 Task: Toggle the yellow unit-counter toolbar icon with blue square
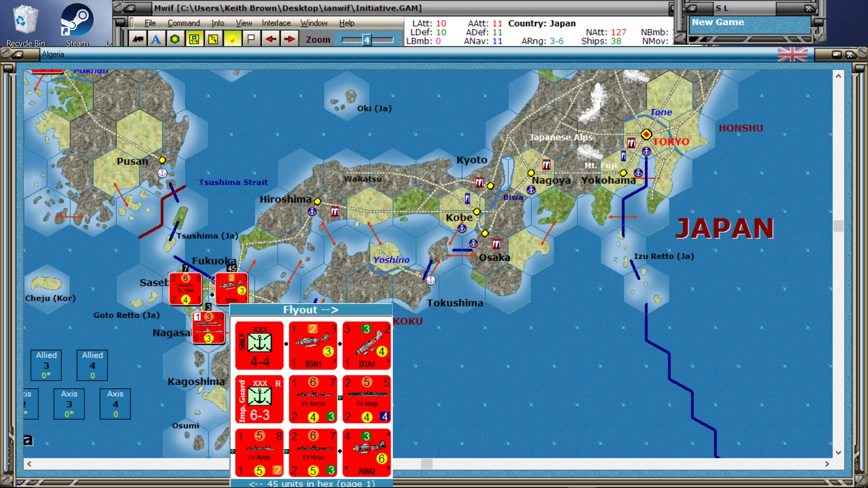coord(194,39)
